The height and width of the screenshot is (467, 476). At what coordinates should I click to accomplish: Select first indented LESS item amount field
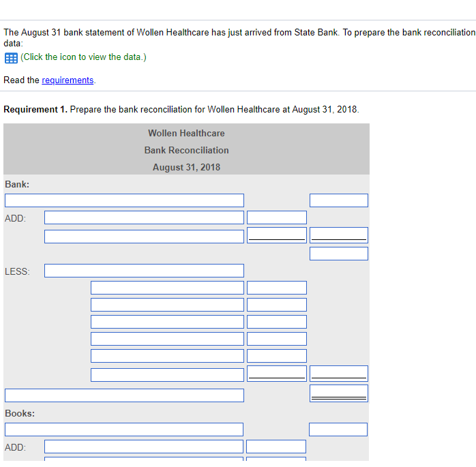coord(277,288)
